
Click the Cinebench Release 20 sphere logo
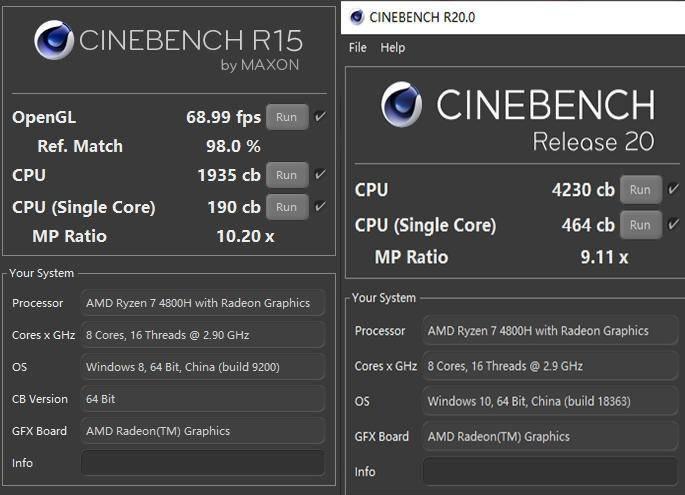[x=401, y=104]
